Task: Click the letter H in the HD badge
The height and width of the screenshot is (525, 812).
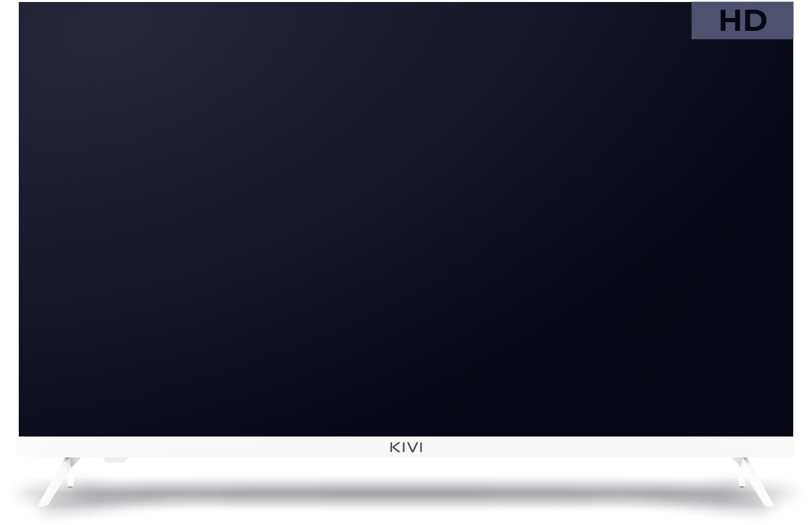Action: 730,21
